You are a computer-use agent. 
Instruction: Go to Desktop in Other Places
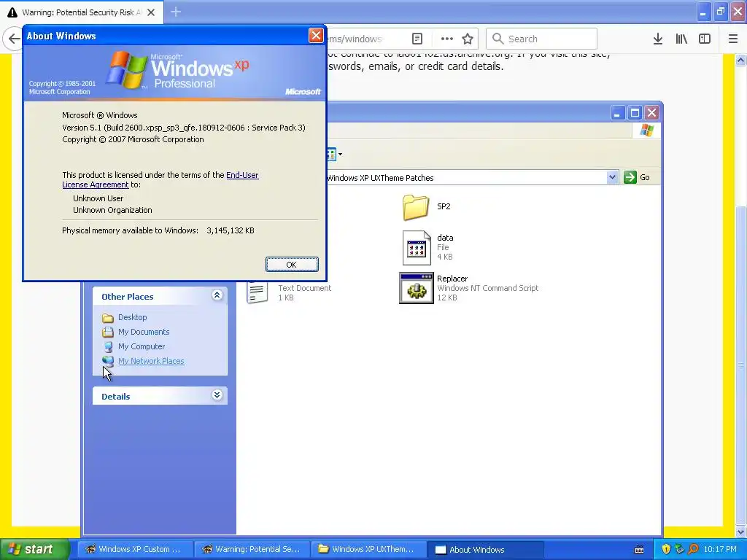pos(133,317)
